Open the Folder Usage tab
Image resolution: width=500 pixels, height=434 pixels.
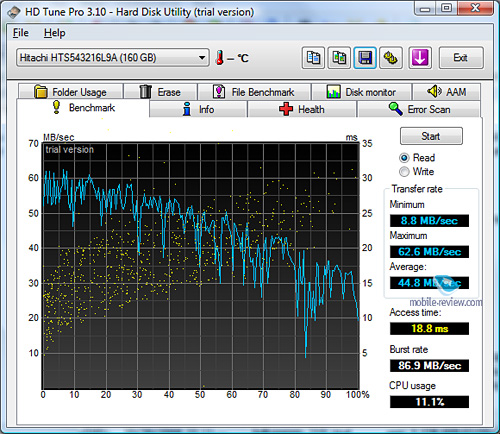click(70, 92)
